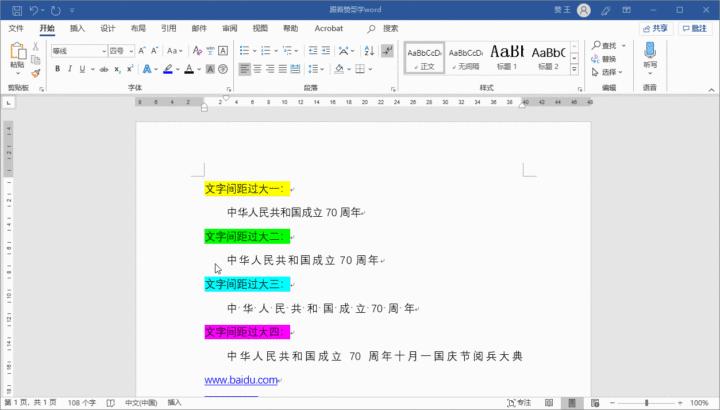Click the Save icon in title bar
The image size is (720, 410).
click(x=17, y=10)
